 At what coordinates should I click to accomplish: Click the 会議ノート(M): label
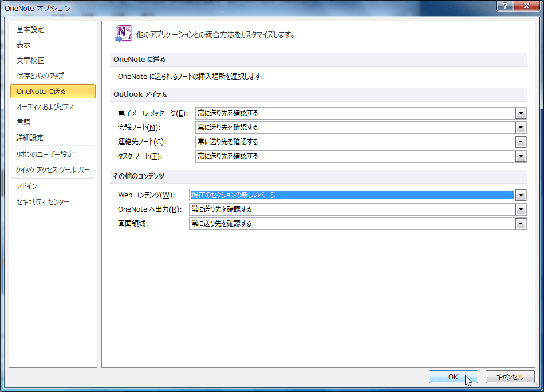point(139,128)
